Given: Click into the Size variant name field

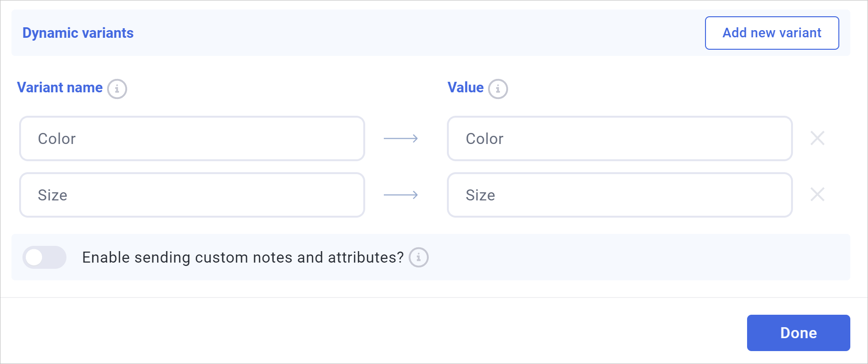Looking at the screenshot, I should [x=192, y=195].
